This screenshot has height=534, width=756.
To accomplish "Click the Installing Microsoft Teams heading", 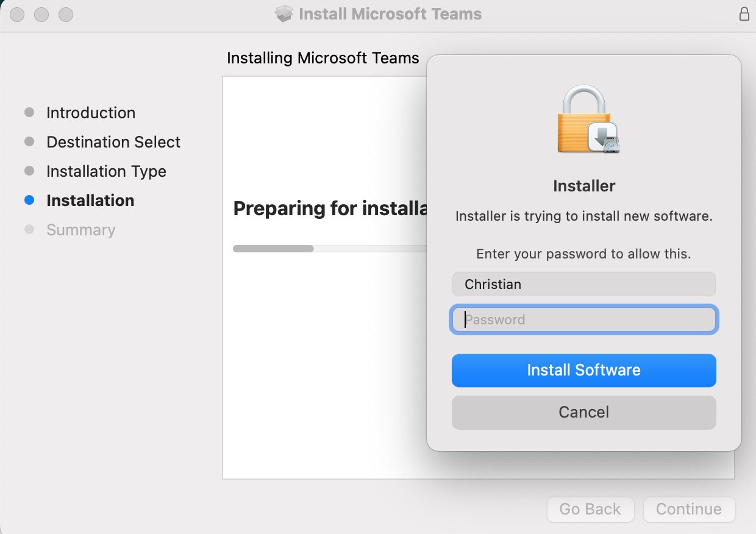I will (323, 59).
